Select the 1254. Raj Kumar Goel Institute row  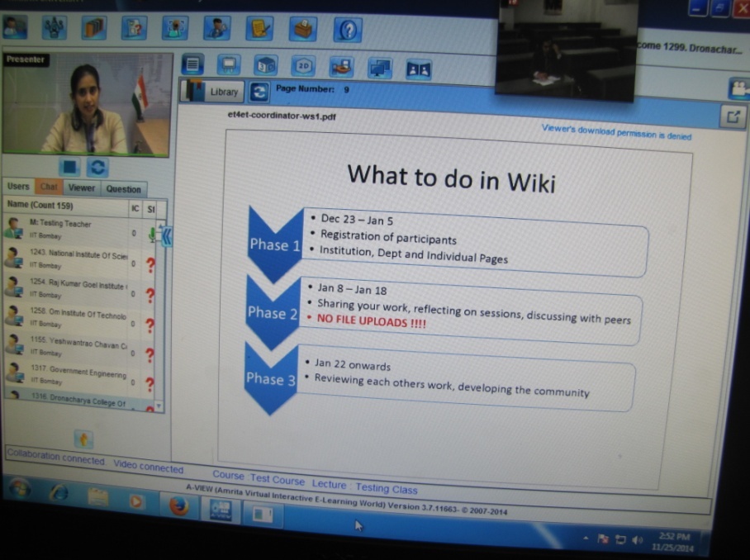coord(80,289)
